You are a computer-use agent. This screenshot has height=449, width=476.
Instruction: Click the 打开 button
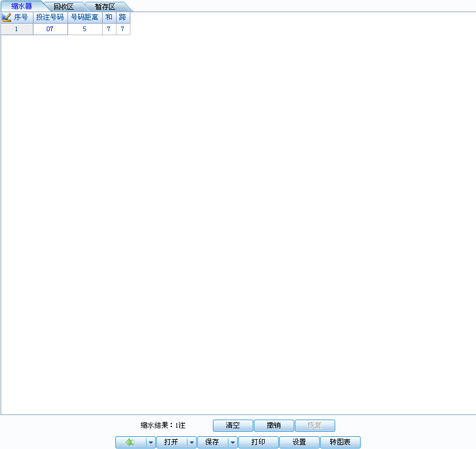click(171, 442)
